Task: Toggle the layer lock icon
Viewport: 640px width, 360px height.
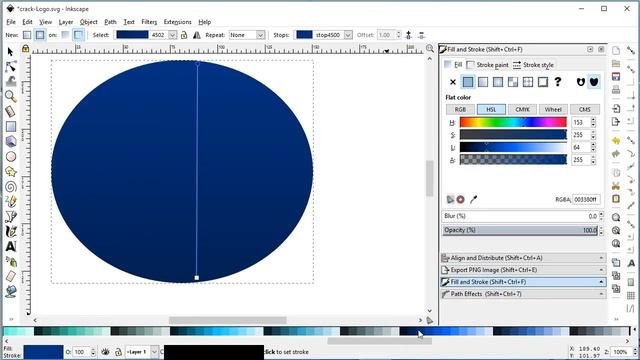Action: 118,351
